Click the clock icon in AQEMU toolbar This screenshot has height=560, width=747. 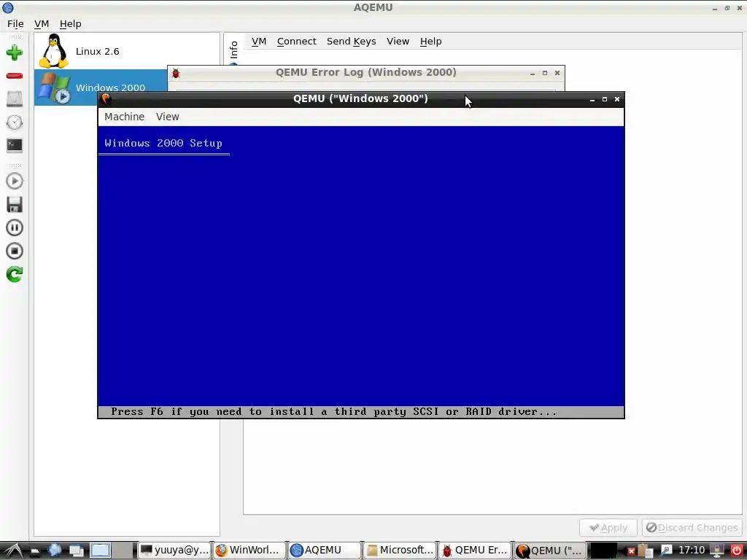point(15,122)
